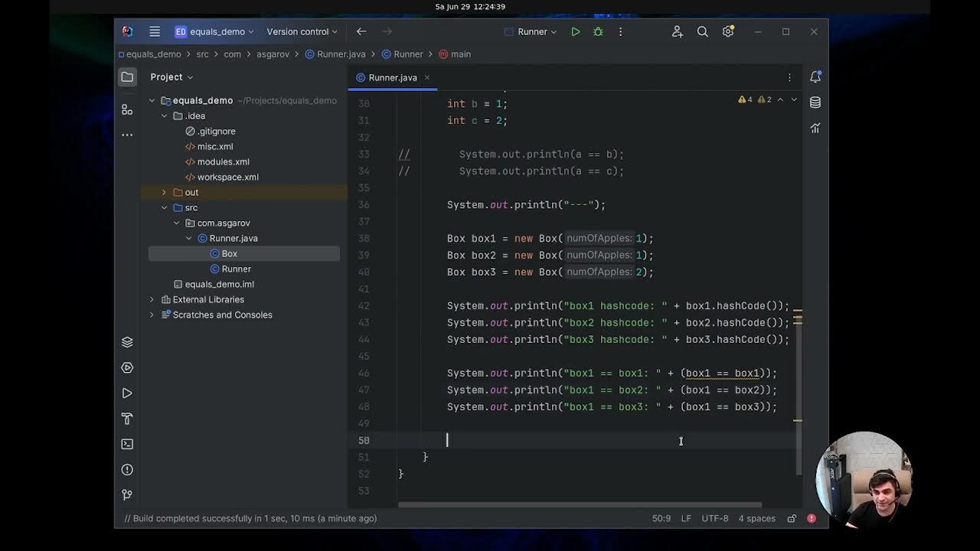Click the red error status indicator
Image resolution: width=980 pixels, height=551 pixels.
coord(812,518)
